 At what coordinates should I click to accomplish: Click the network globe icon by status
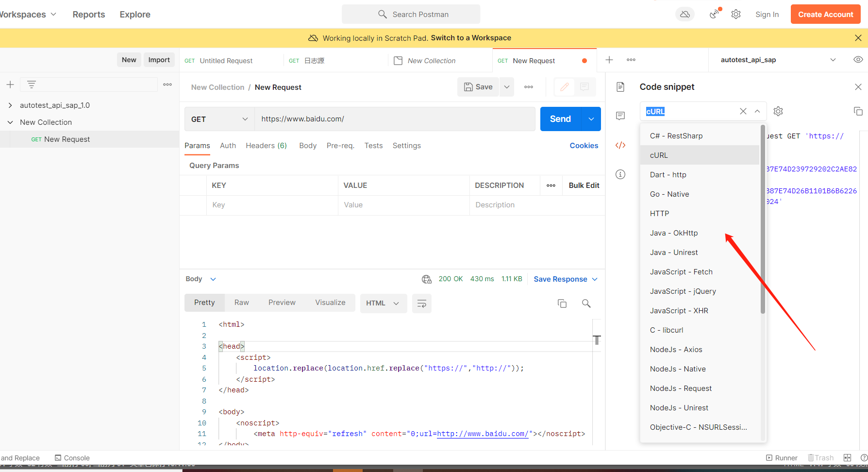coord(427,279)
